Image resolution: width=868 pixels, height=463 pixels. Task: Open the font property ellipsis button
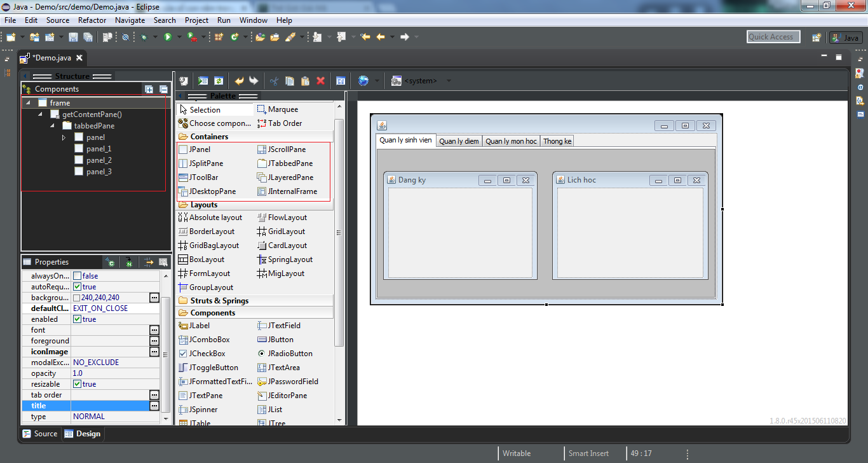coord(154,330)
